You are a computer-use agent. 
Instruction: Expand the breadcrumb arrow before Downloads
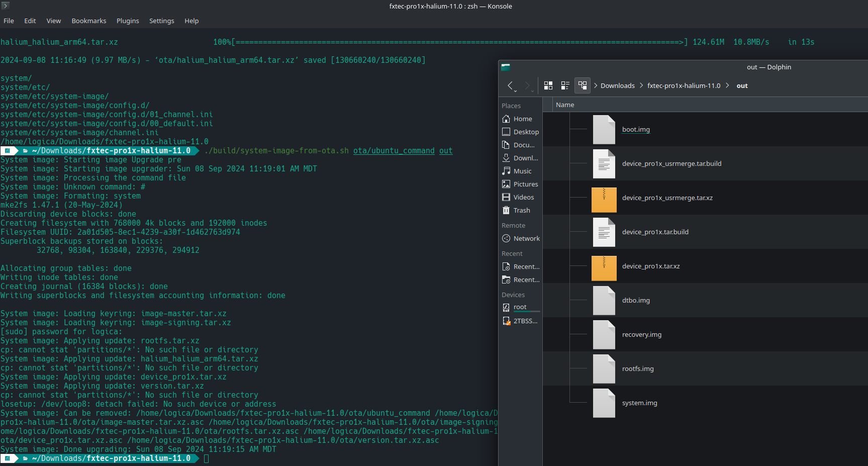click(596, 85)
